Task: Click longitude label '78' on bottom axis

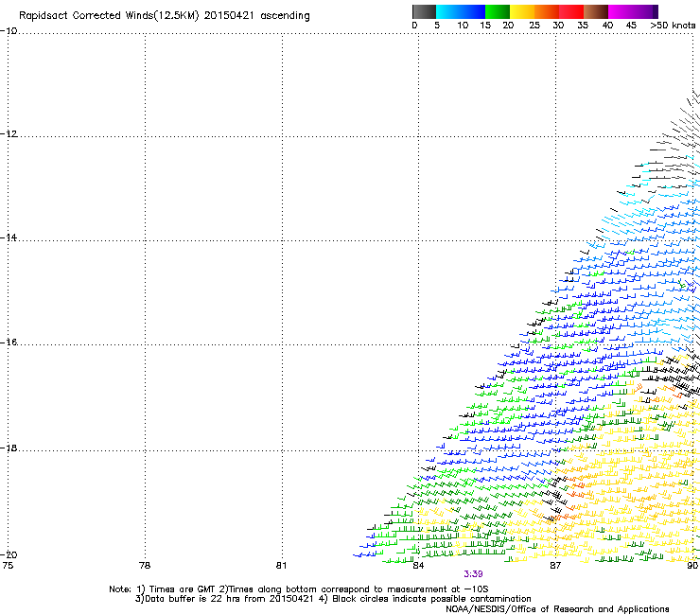Action: (145, 566)
